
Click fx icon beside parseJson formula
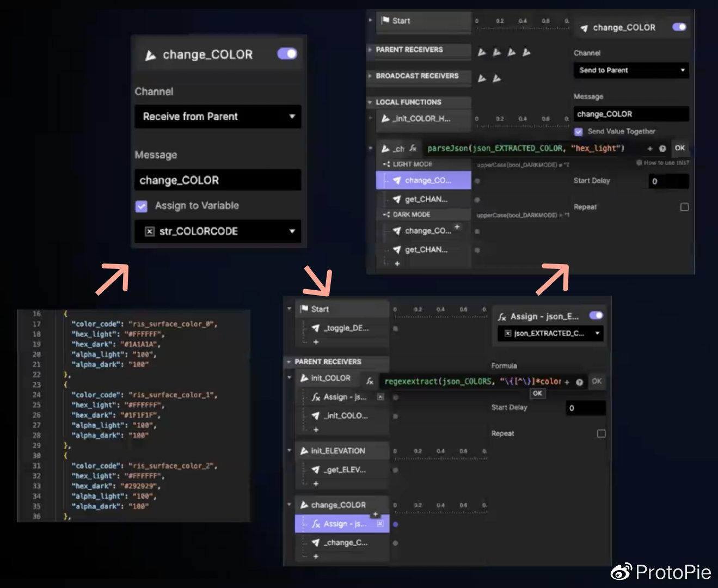pyautogui.click(x=413, y=148)
